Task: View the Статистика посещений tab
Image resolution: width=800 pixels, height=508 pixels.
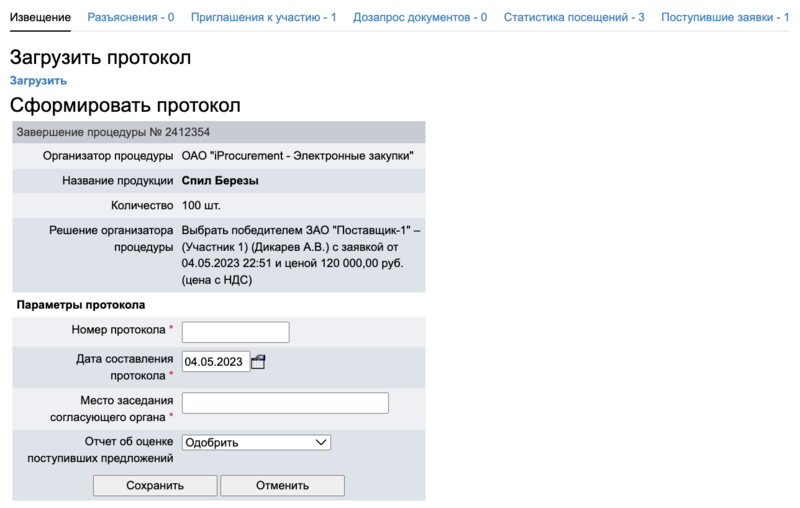Action: [574, 17]
